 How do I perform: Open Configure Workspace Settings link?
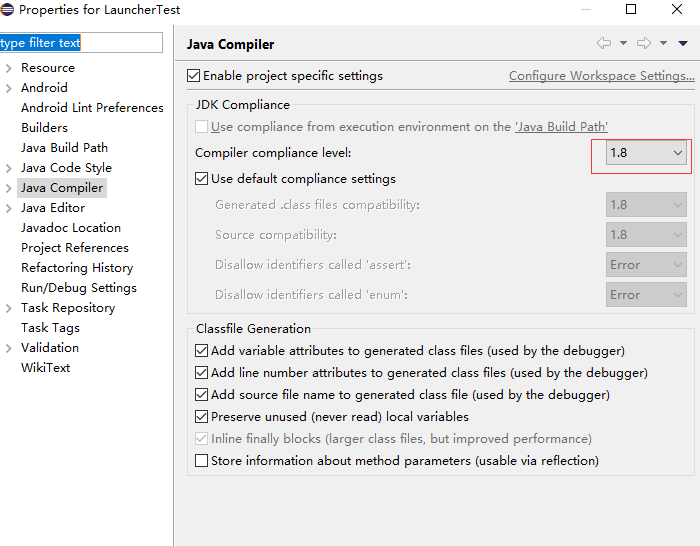pyautogui.click(x=601, y=76)
